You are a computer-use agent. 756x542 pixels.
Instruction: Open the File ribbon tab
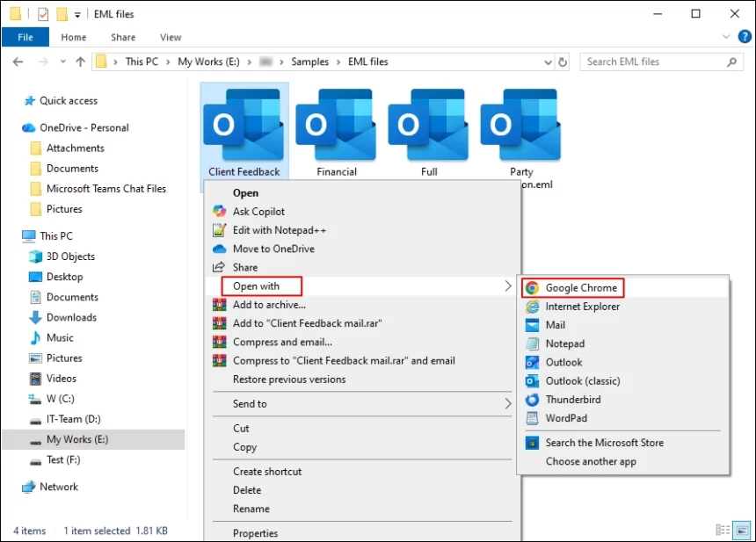pyautogui.click(x=25, y=37)
